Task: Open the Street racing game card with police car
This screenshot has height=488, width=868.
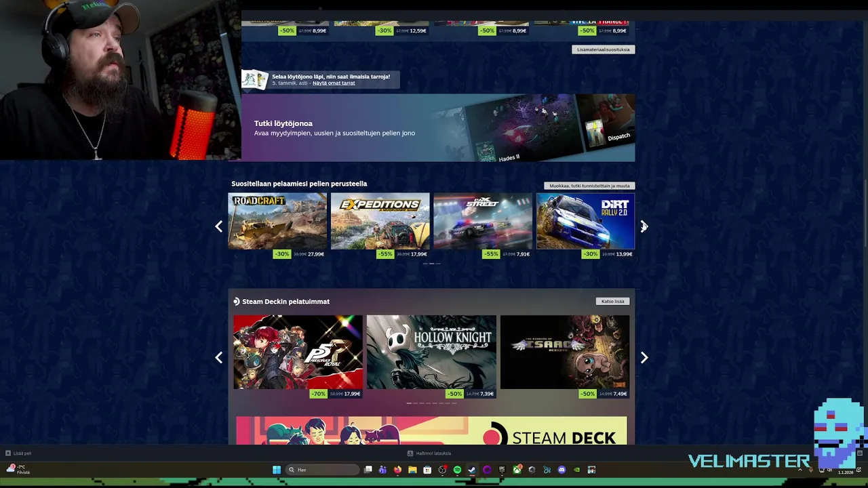Action: point(483,221)
